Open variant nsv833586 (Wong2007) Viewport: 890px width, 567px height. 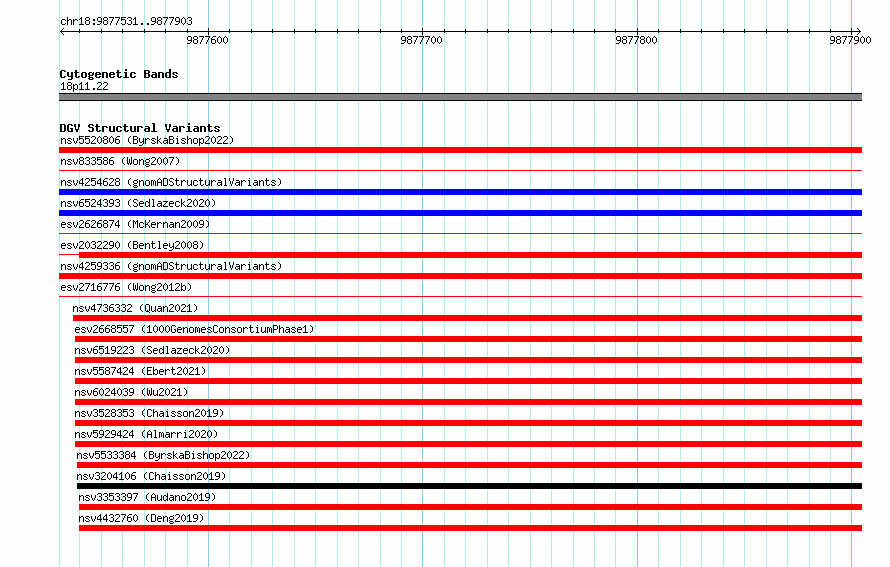(x=120, y=161)
